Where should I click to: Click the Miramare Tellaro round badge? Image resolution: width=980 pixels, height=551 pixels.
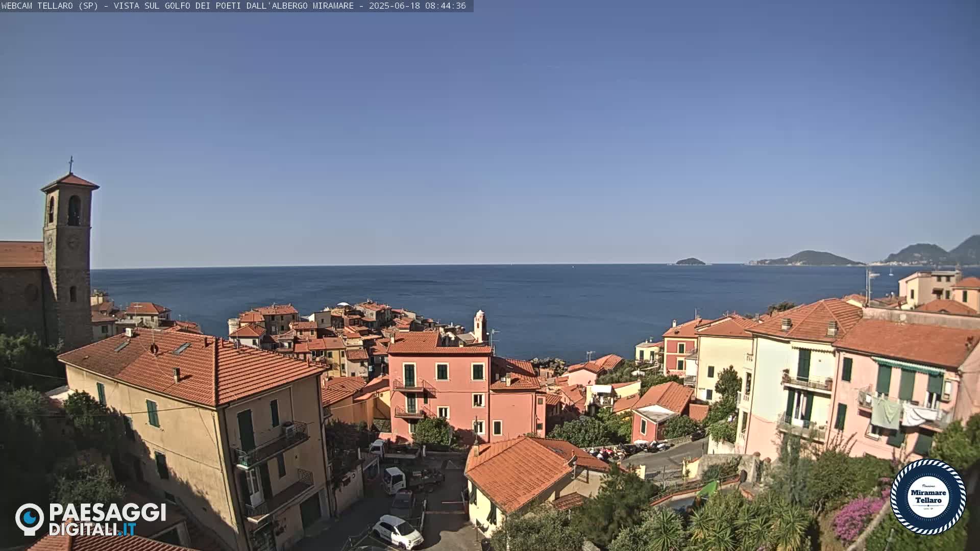[928, 497]
